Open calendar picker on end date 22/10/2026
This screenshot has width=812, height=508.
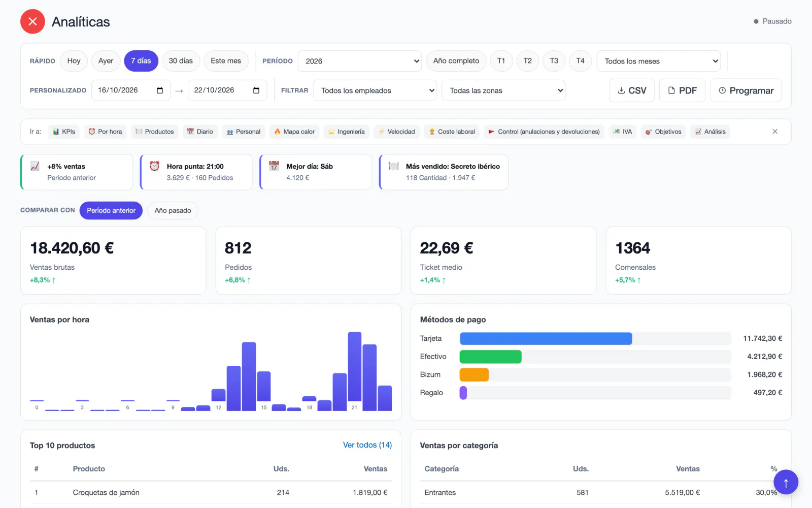tap(256, 90)
